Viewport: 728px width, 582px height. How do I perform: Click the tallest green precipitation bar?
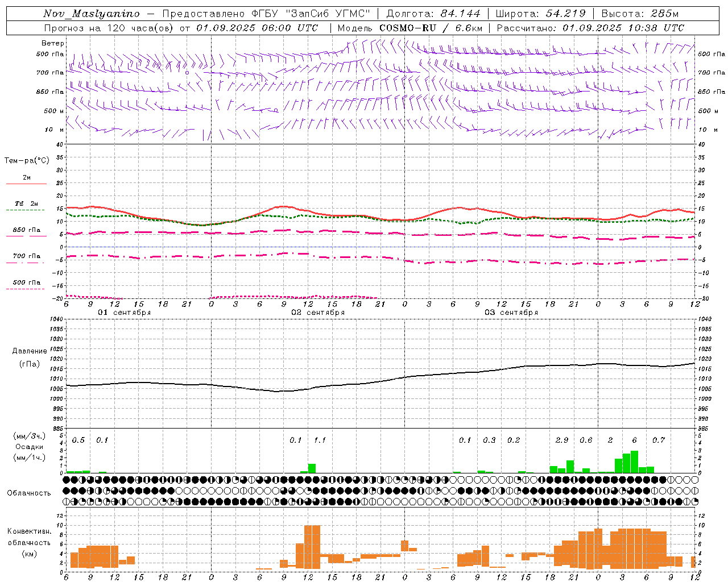(634, 462)
